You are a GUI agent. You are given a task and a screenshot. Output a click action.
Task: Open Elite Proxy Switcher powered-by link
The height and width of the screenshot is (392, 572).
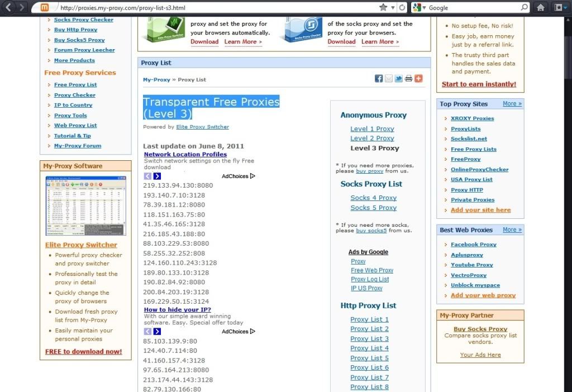[202, 127]
